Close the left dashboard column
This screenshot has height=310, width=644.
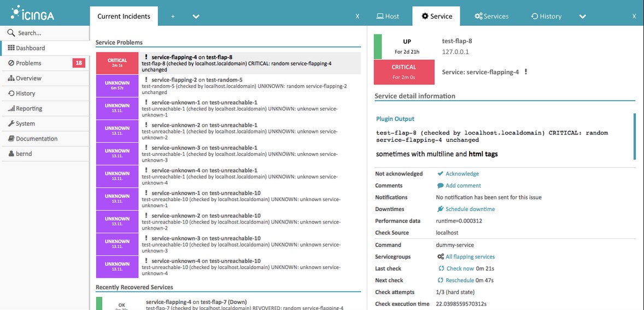tap(358, 16)
